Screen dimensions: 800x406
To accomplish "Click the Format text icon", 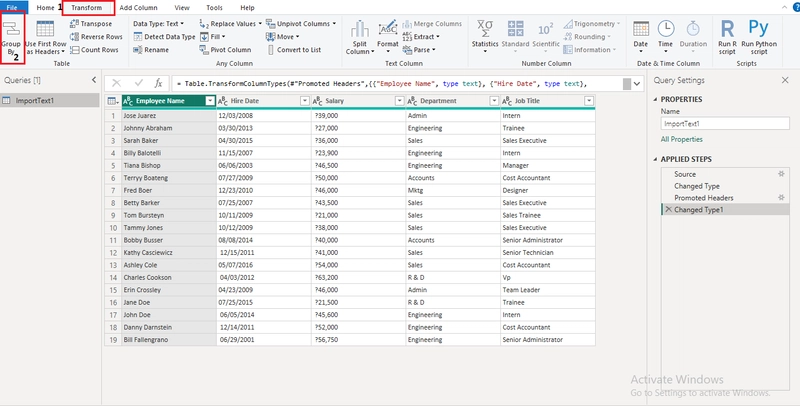I will 388,29.
